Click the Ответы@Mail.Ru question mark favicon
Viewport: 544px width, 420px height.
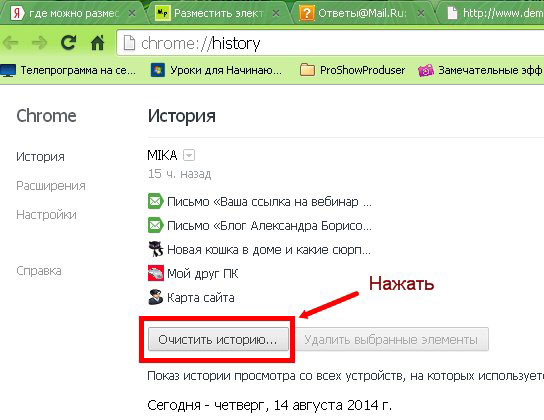[x=306, y=13]
